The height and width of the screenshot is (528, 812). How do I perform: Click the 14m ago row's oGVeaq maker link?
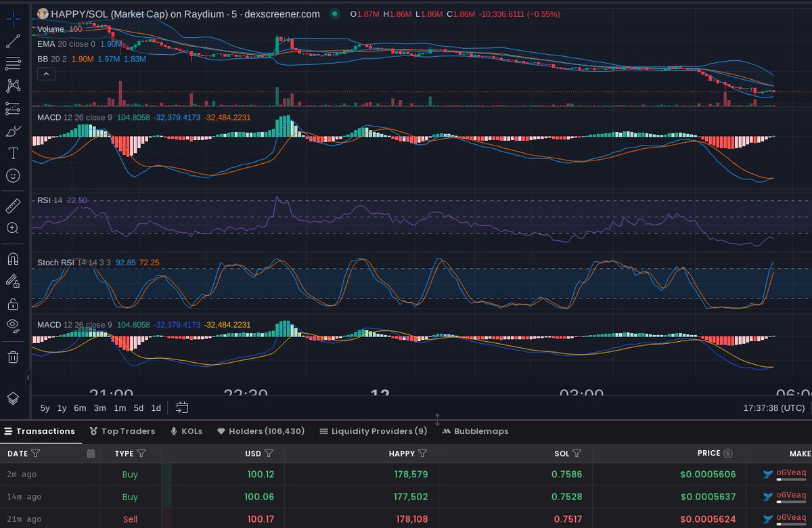click(791, 496)
